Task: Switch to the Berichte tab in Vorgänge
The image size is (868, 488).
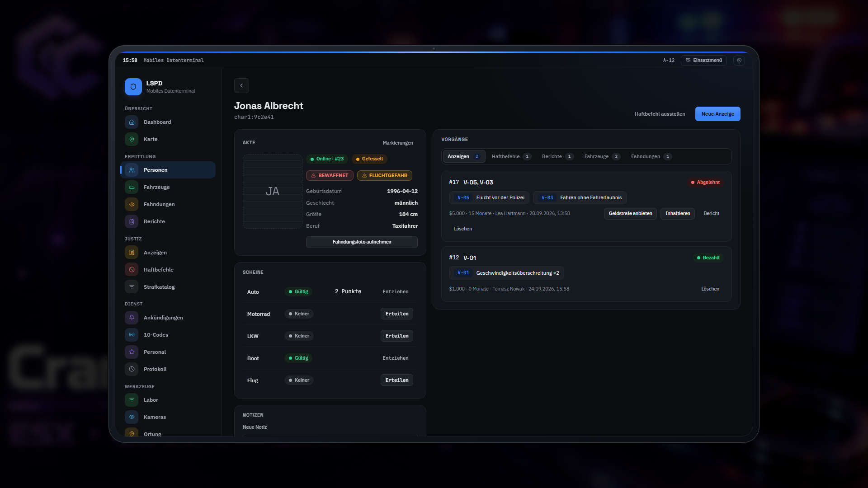Action: pos(557,156)
